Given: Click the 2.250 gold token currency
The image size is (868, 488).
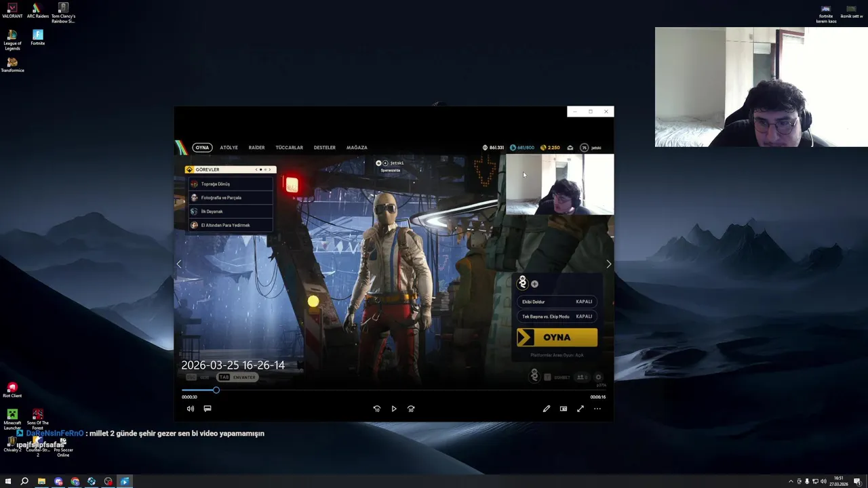Looking at the screenshot, I should (550, 148).
